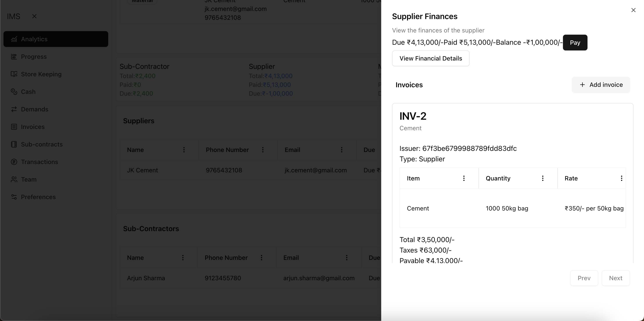644x321 pixels.
Task: Click the Analytics chart icon in sidebar
Action: [x=14, y=39]
